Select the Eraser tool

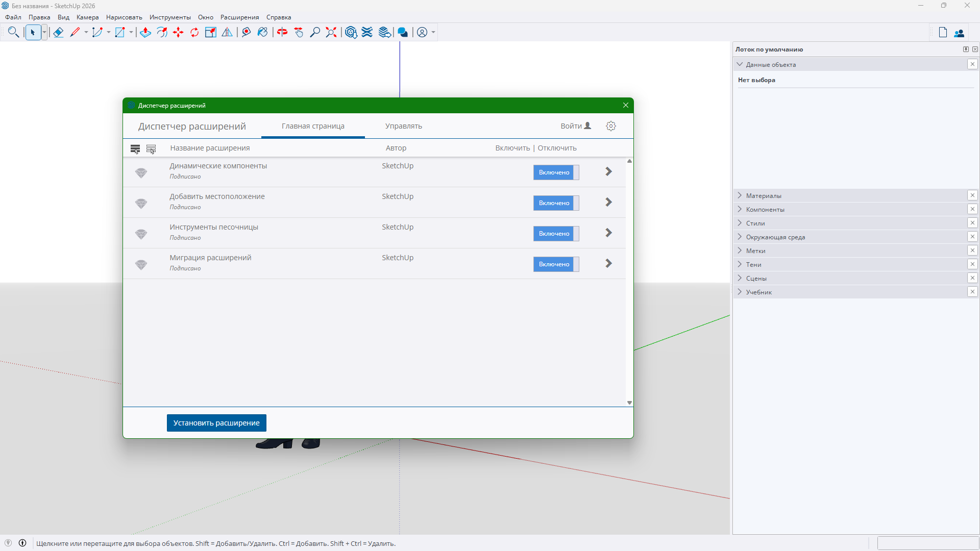tap(58, 33)
